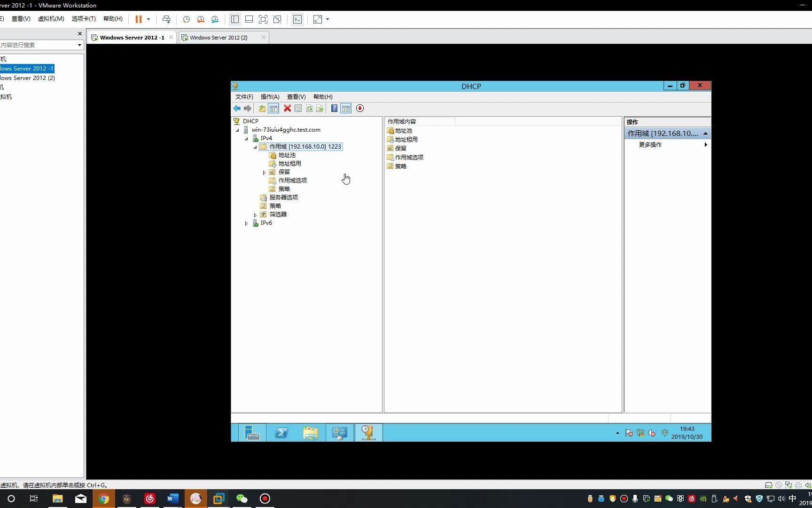The width and height of the screenshot is (812, 508).
Task: Pause the virtual machine in VMware
Action: 139,19
